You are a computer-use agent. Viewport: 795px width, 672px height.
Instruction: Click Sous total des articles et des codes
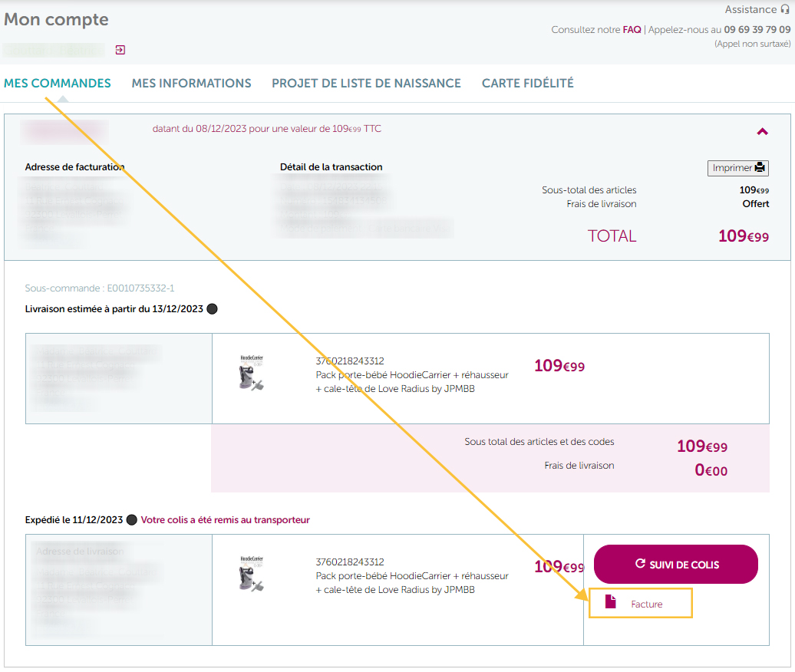tap(539, 441)
